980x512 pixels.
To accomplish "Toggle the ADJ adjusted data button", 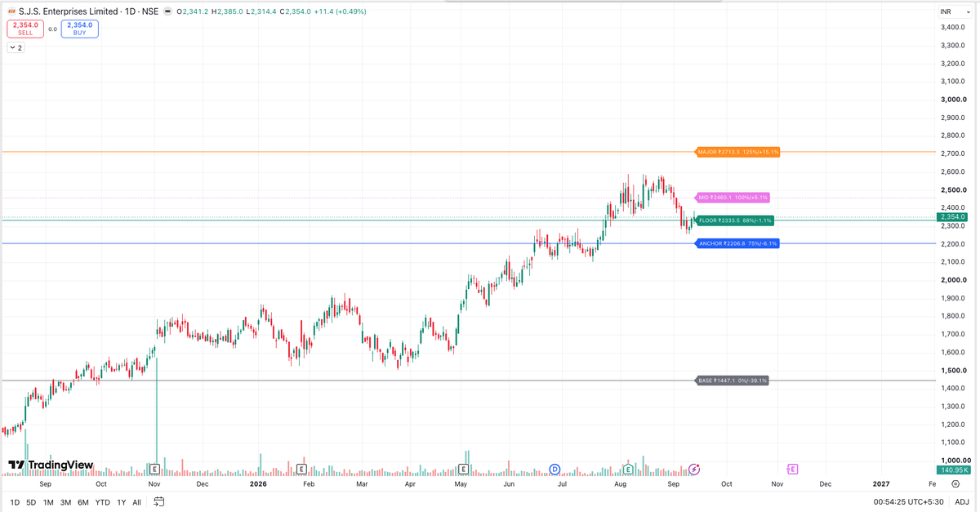I will point(962,502).
